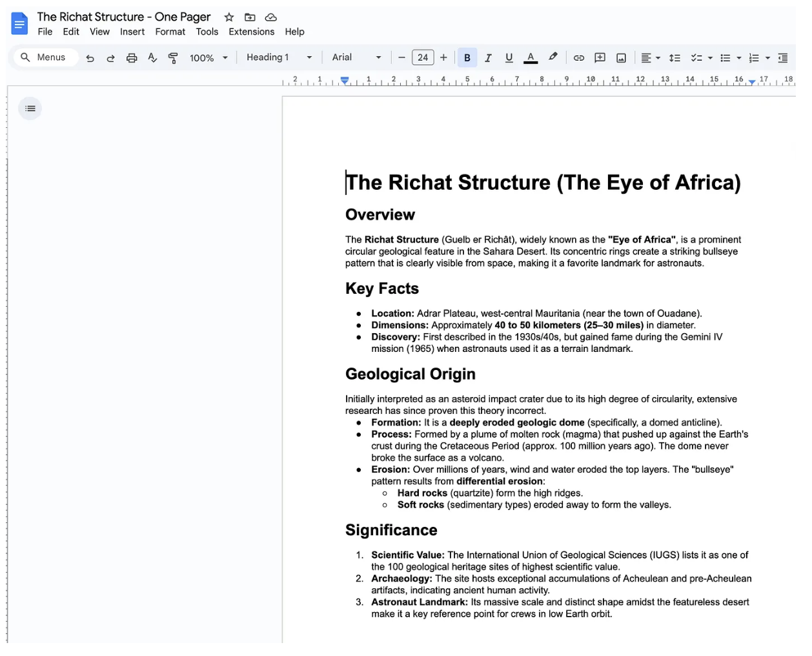The image size is (812, 656).
Task: Click the Menus search button
Action: 44,57
